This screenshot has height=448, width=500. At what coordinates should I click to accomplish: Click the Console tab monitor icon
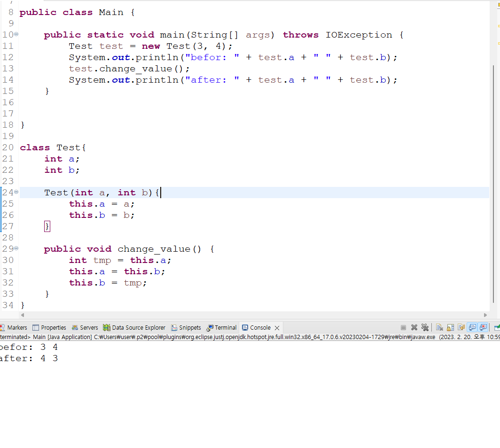(x=245, y=328)
